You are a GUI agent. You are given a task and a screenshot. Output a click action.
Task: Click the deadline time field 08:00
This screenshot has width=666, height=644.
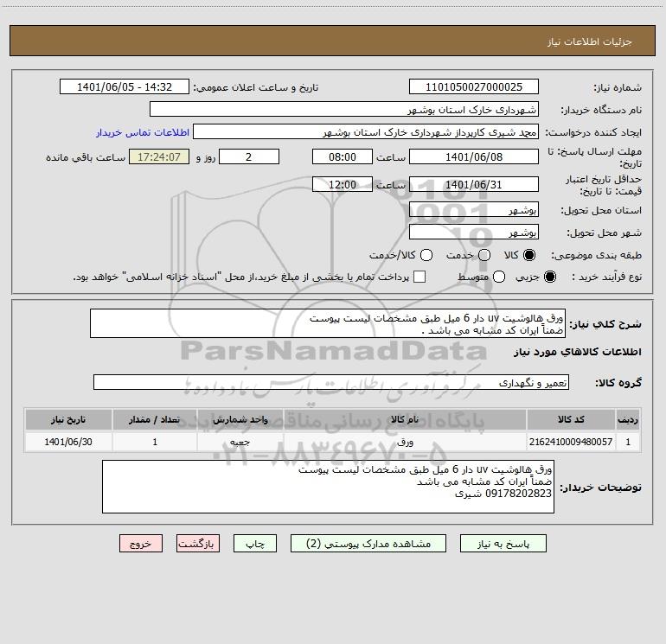(x=343, y=156)
